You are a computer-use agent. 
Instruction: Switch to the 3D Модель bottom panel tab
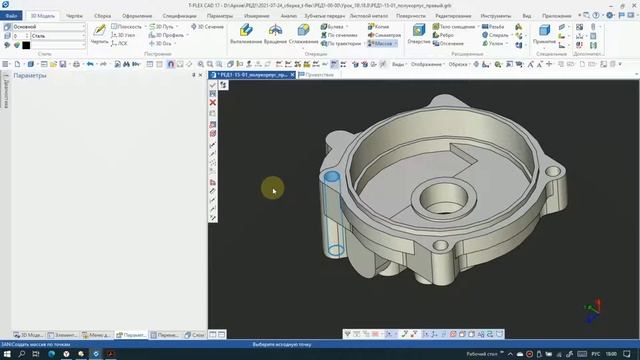pyautogui.click(x=29, y=335)
